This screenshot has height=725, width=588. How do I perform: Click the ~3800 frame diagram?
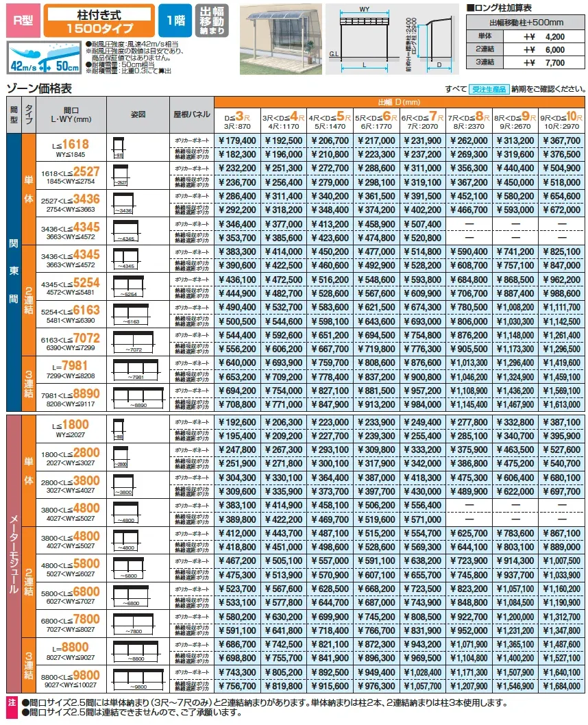click(x=123, y=484)
